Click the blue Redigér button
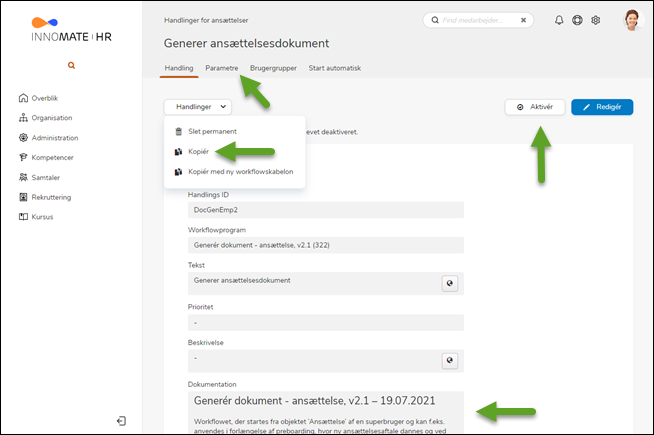The width and height of the screenshot is (654, 435). pos(602,107)
